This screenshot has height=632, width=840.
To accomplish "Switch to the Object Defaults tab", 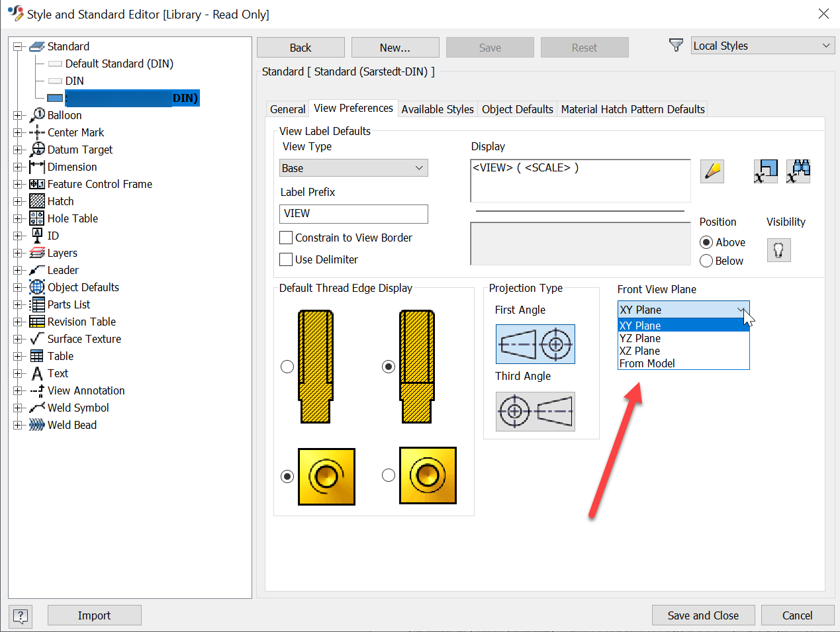I will (517, 109).
